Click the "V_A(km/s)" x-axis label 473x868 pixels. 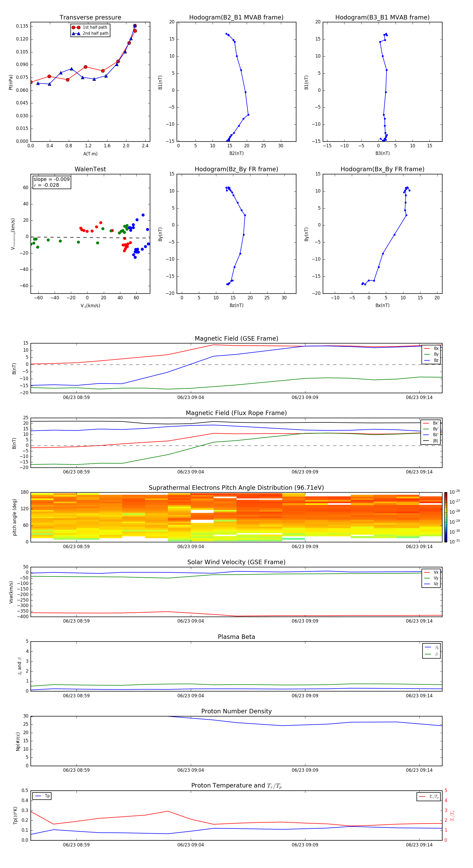[90, 306]
